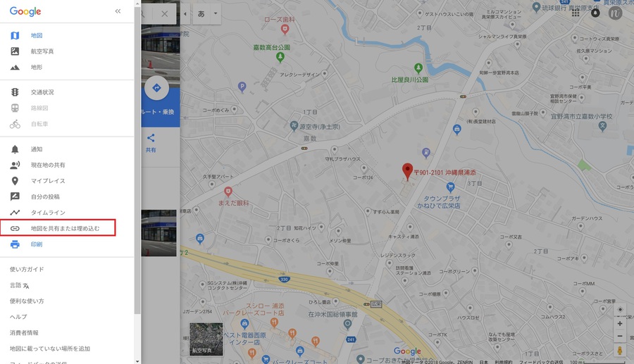634x364 pixels.
Task: Click the ルート・乗換 directions button
Action: click(x=157, y=88)
